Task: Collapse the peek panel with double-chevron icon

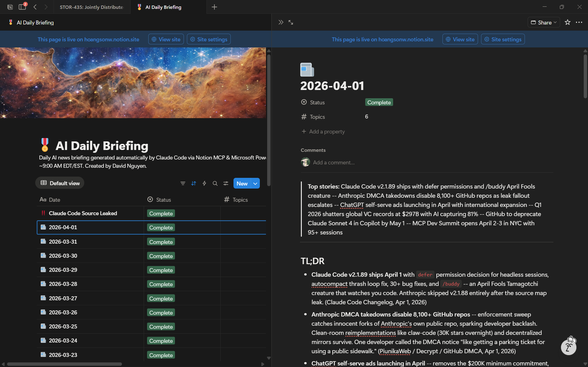Action: click(x=281, y=22)
